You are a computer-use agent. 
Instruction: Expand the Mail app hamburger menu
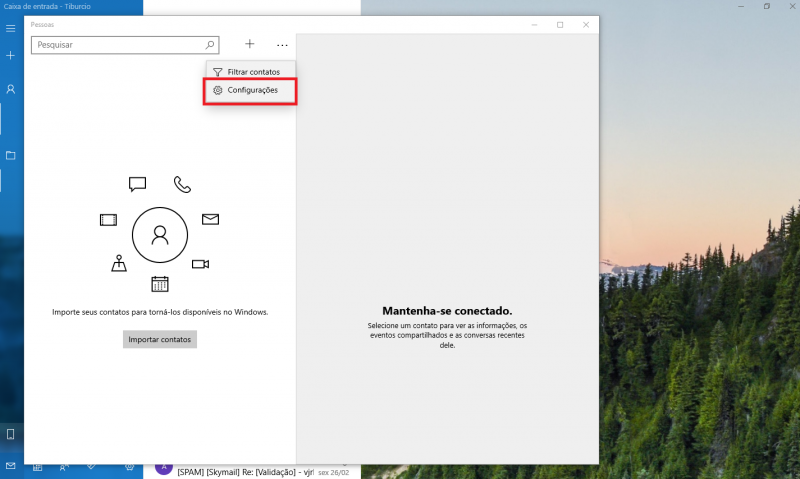point(11,29)
